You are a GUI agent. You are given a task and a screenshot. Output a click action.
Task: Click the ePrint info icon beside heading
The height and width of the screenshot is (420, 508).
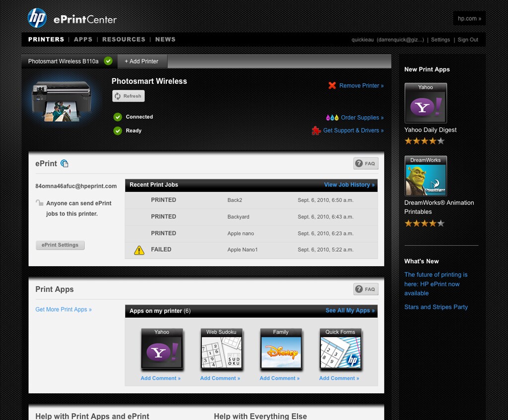(x=64, y=163)
